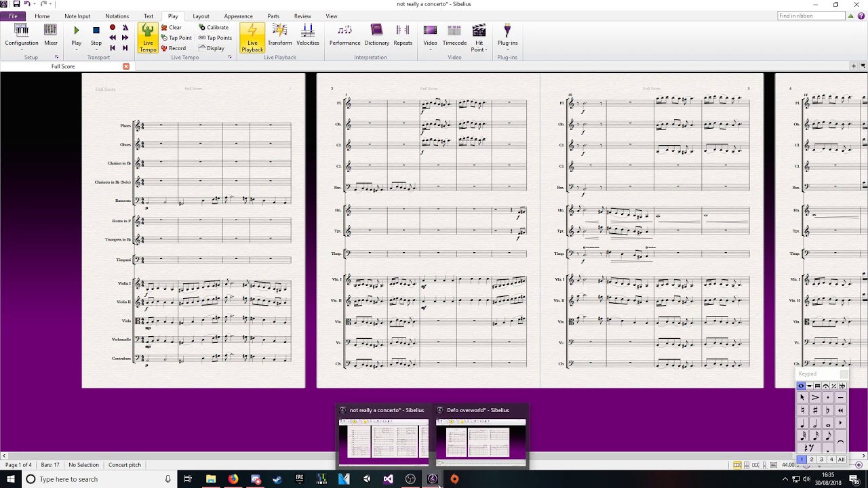
Task: Open the Performance settings
Action: [344, 34]
